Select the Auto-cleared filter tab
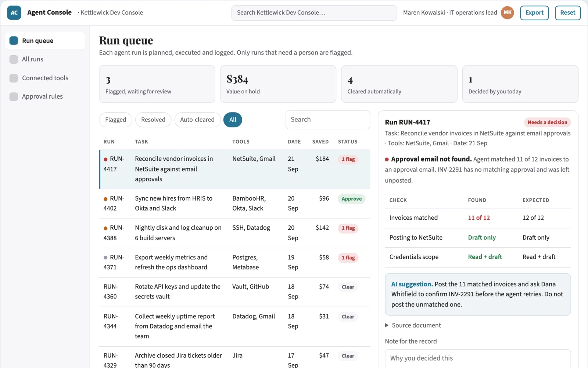The image size is (588, 368). click(x=197, y=120)
